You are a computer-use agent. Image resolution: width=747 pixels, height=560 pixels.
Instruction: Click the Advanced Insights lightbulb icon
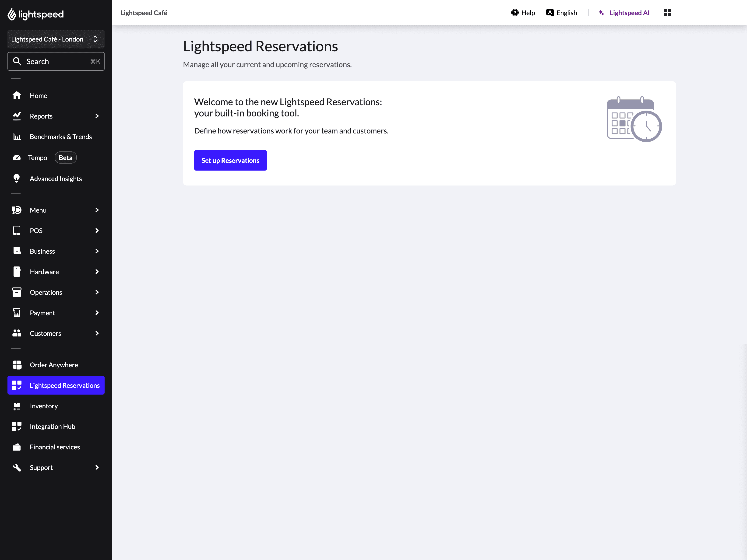click(x=17, y=178)
